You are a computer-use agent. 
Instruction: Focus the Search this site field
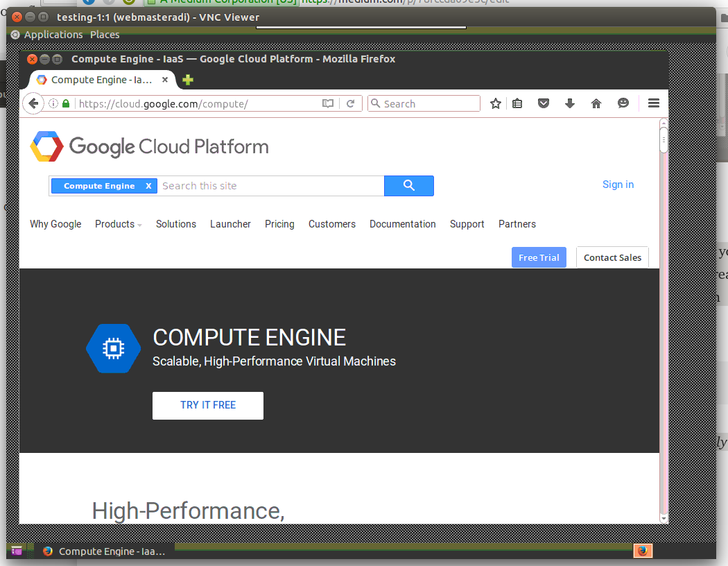click(270, 186)
